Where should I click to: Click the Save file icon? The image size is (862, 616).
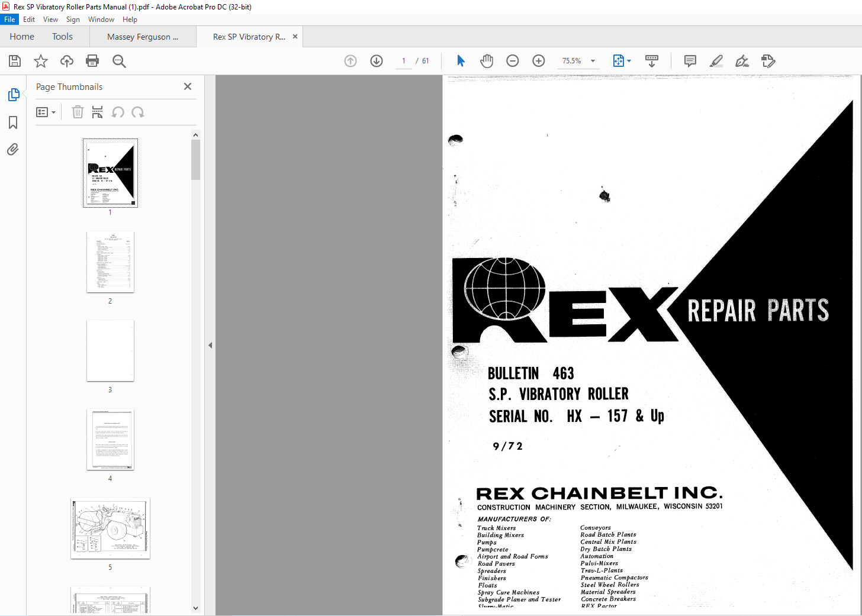click(15, 61)
